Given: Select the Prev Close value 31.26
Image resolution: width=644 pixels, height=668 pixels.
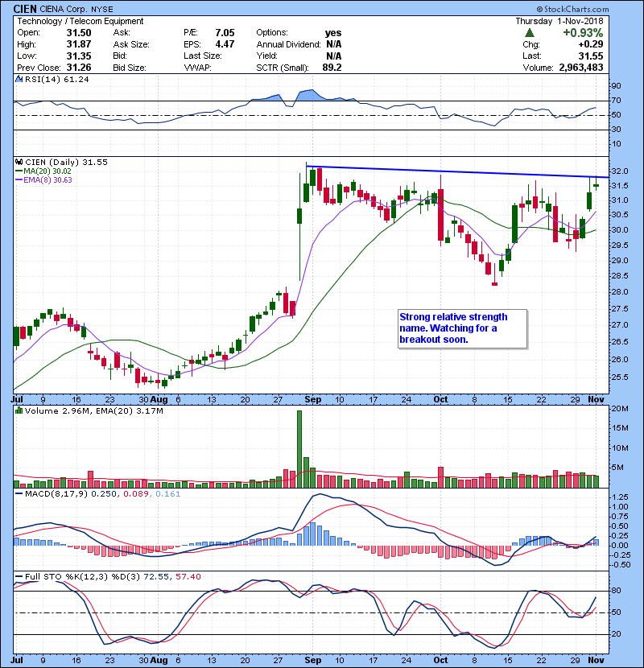Looking at the screenshot, I should click(79, 68).
